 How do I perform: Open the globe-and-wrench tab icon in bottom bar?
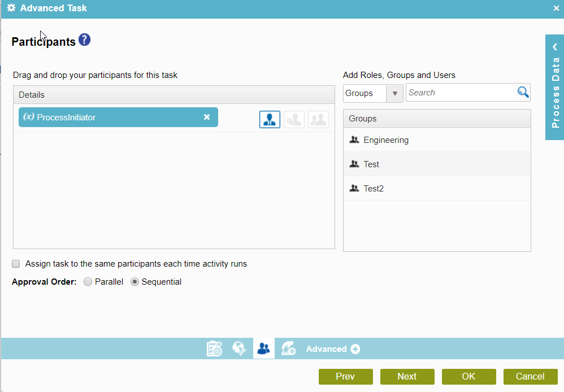click(x=239, y=349)
